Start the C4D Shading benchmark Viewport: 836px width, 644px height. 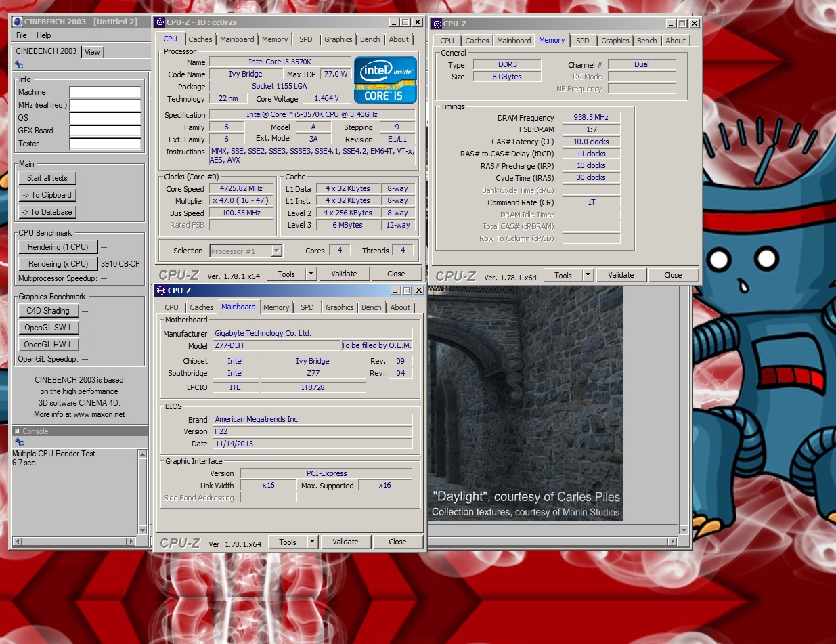click(x=48, y=311)
